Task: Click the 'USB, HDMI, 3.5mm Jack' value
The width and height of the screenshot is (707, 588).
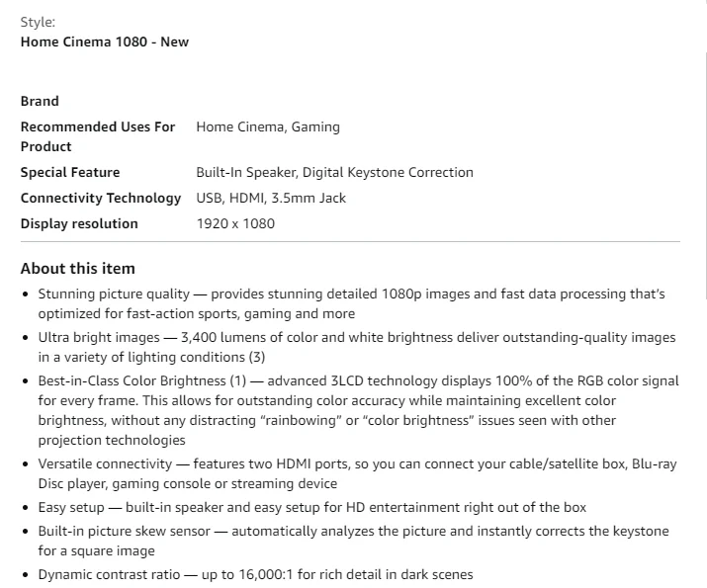Action: point(271,198)
